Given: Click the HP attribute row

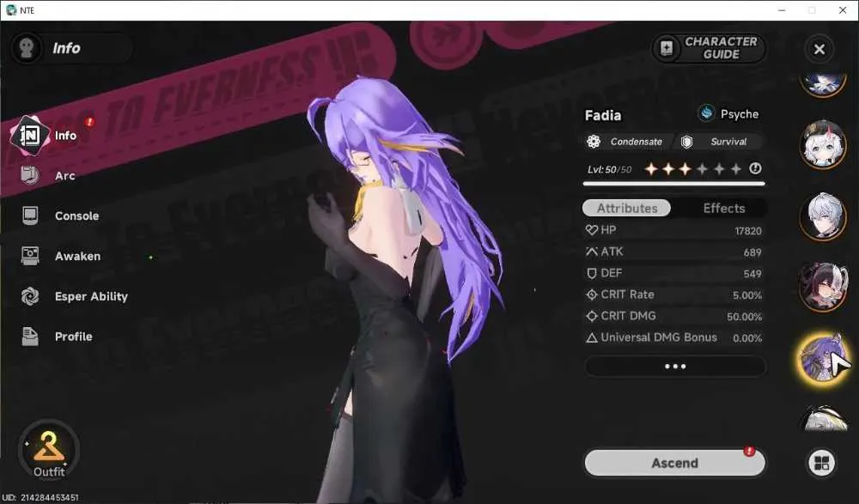Looking at the screenshot, I should (x=673, y=231).
